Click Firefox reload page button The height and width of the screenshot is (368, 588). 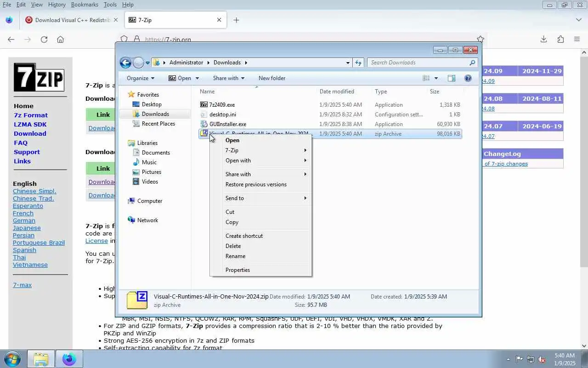click(x=44, y=40)
